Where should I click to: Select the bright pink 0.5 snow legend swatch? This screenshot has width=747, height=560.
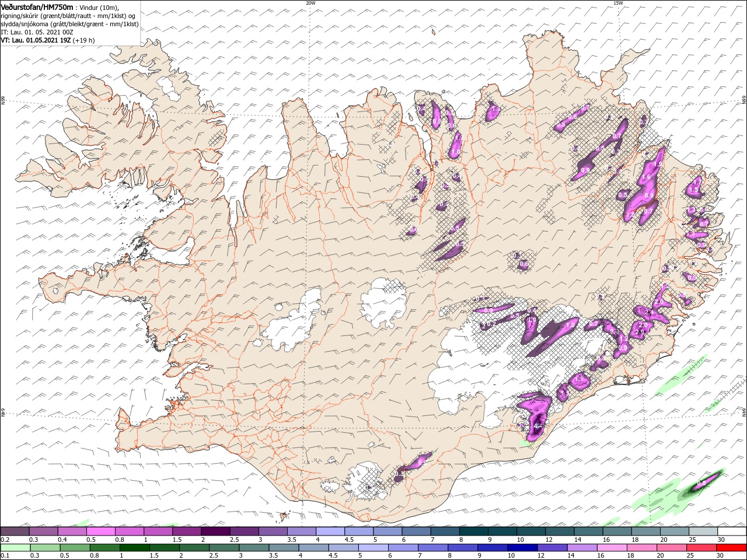pyautogui.click(x=100, y=531)
